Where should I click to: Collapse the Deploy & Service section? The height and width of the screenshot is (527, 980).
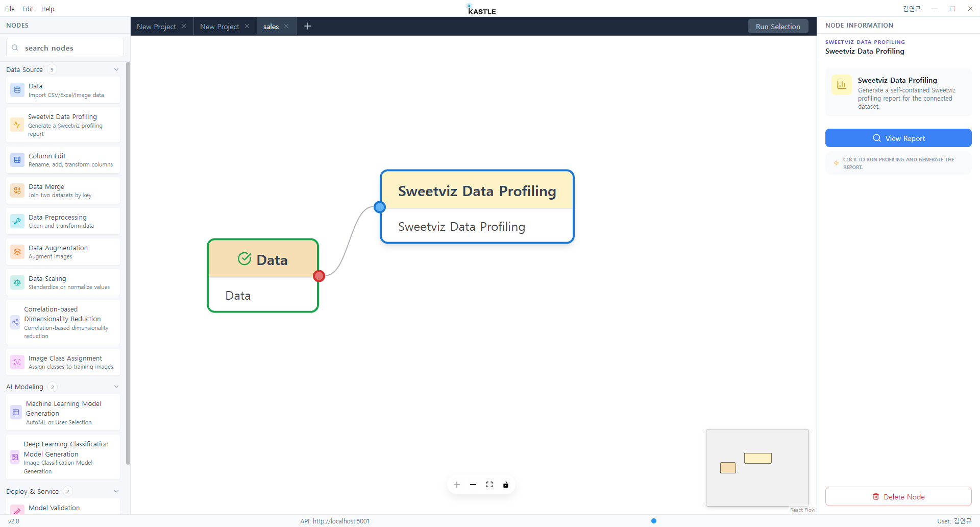116,491
